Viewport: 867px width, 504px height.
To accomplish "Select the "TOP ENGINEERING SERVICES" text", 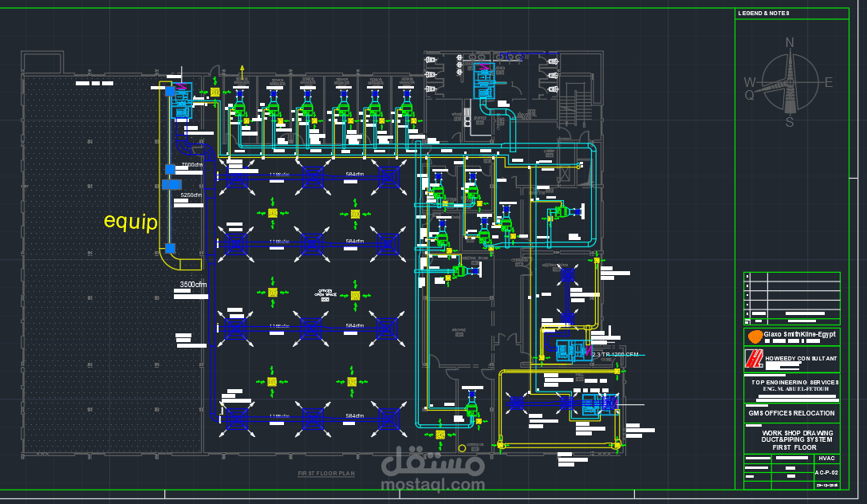I will [794, 383].
